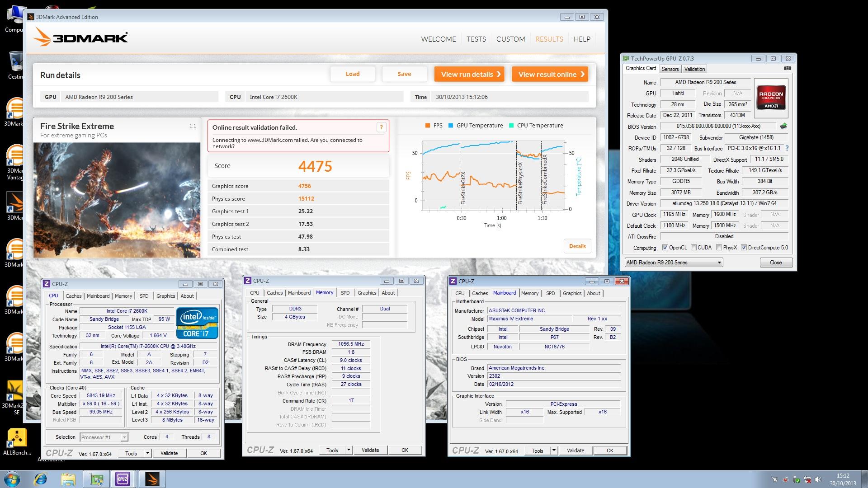Switch to CPU-Z via purple taskbar icon

click(x=123, y=479)
